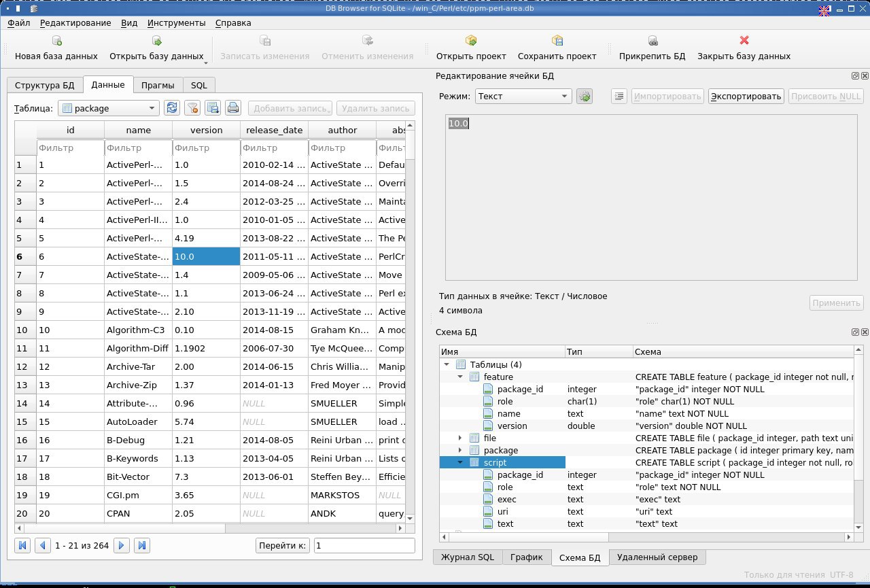Open the Справка menu
The width and height of the screenshot is (870, 588).
coord(233,22)
